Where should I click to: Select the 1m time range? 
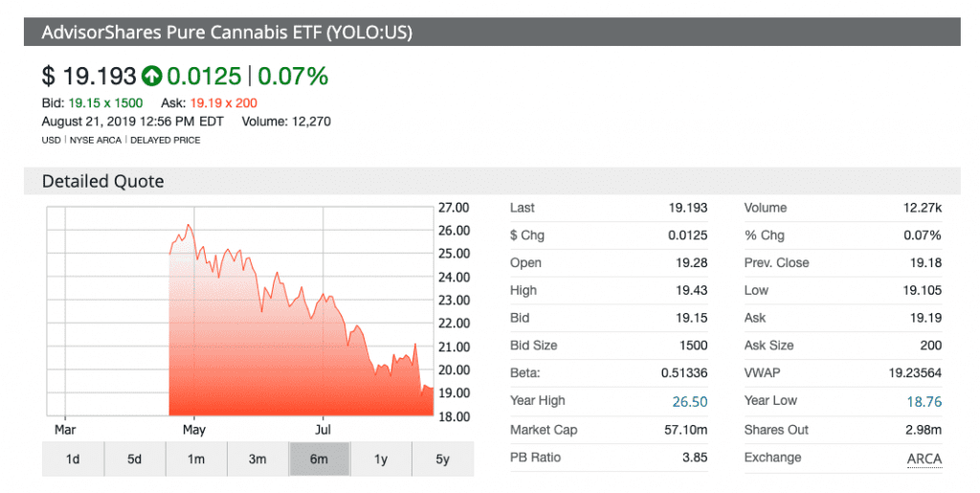(196, 459)
